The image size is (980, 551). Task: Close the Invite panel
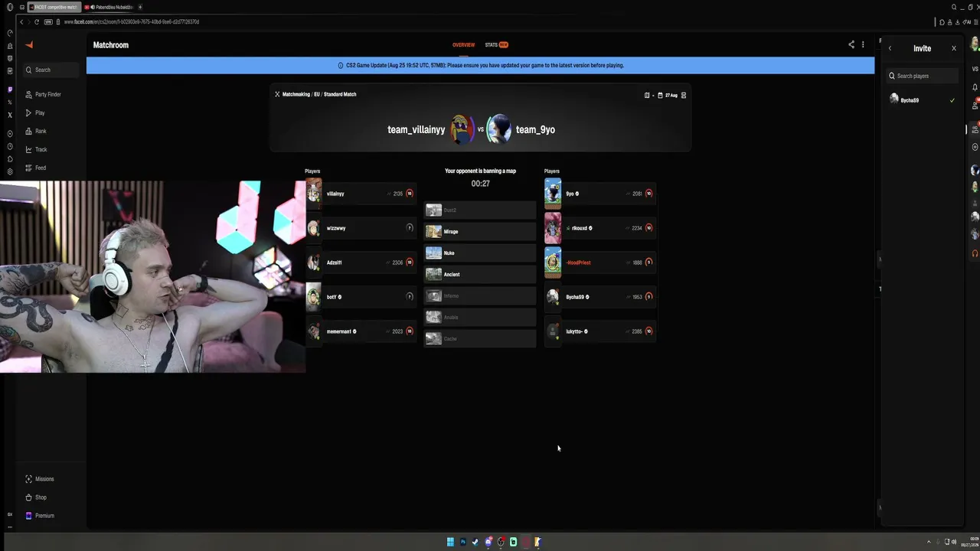coord(954,48)
